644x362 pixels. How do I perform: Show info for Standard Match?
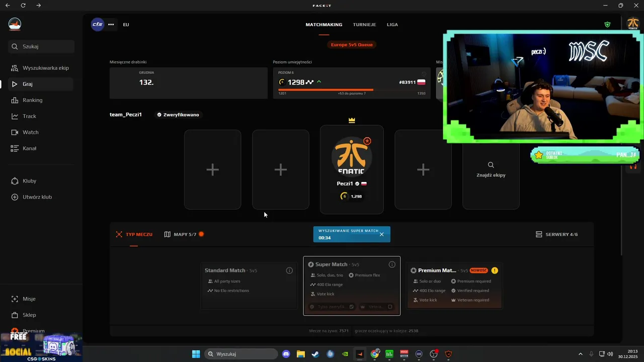coord(289,270)
